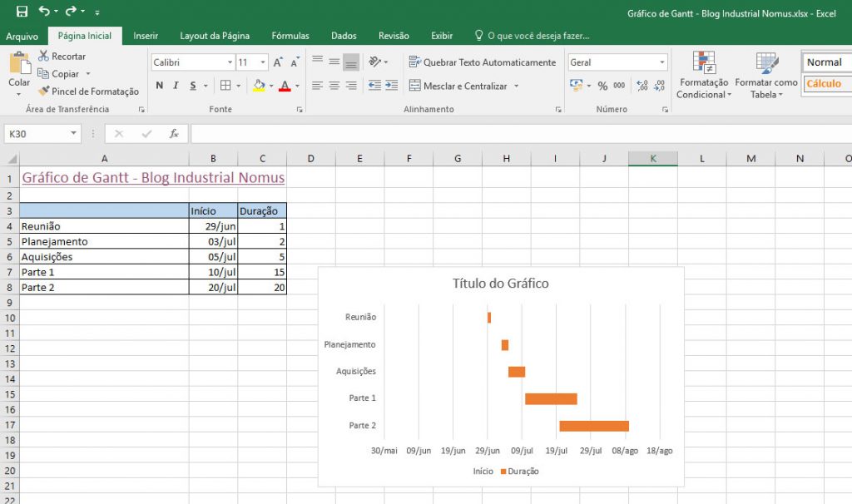Open the font size 11 dropdown
This screenshot has height=504, width=852.
[x=263, y=62]
